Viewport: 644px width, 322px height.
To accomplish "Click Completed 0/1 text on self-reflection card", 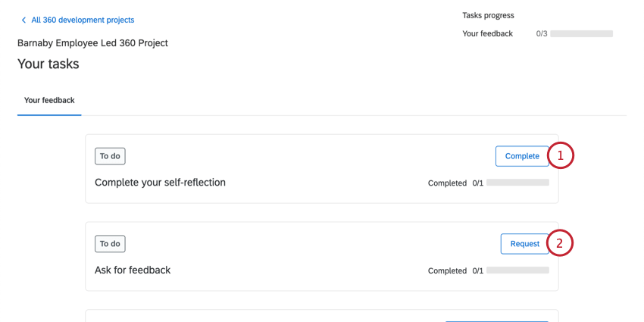I will [x=455, y=183].
